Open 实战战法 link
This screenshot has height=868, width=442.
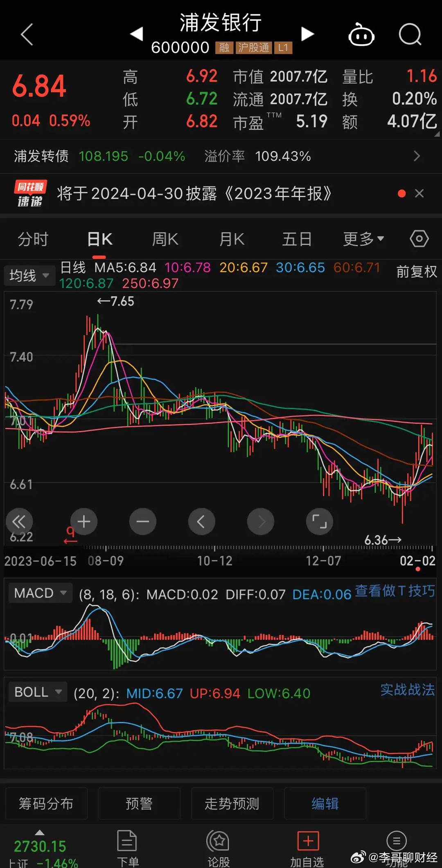[408, 690]
